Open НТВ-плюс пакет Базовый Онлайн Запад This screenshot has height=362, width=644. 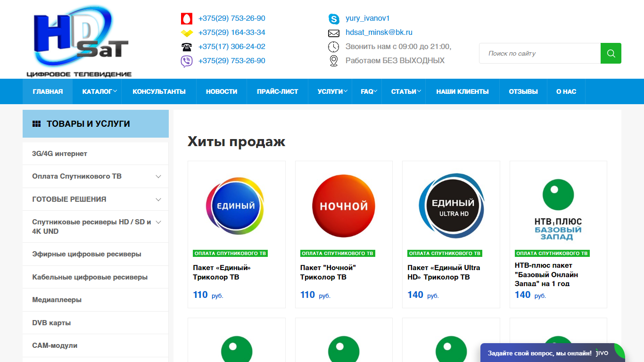pyautogui.click(x=546, y=275)
